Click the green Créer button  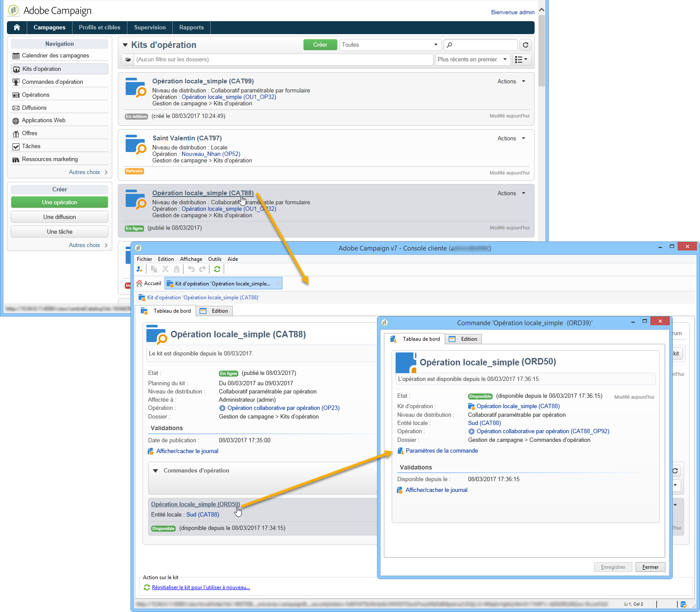(320, 45)
